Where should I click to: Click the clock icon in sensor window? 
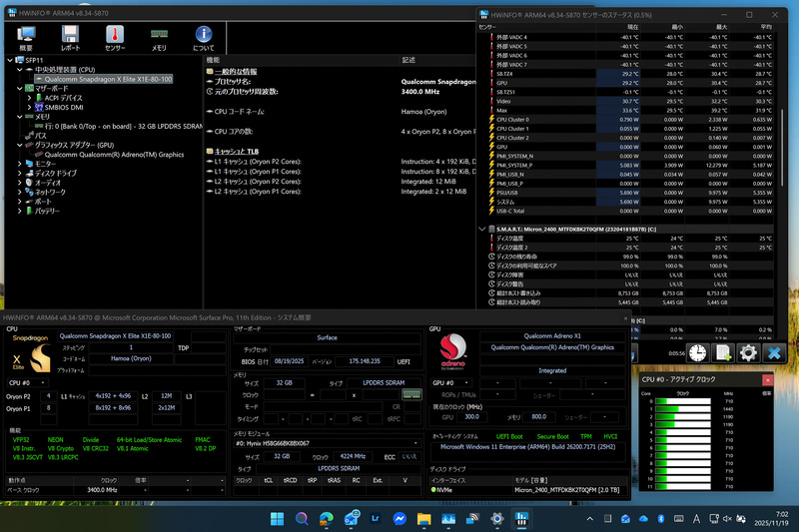tap(697, 352)
